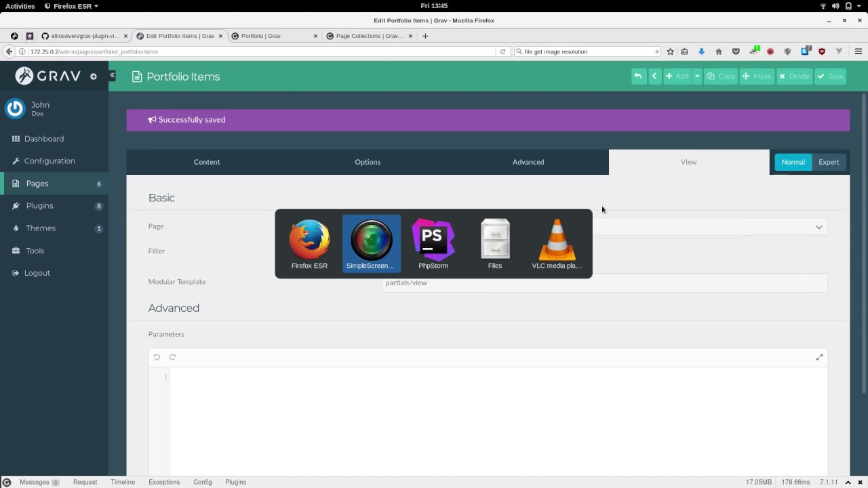The height and width of the screenshot is (488, 868).
Task: Open the Firefox hamburger menu
Action: coord(858,52)
